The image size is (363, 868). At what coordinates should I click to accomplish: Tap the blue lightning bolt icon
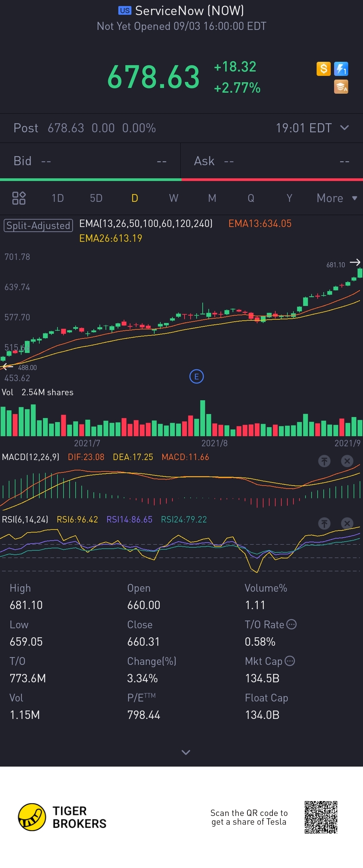(x=341, y=69)
